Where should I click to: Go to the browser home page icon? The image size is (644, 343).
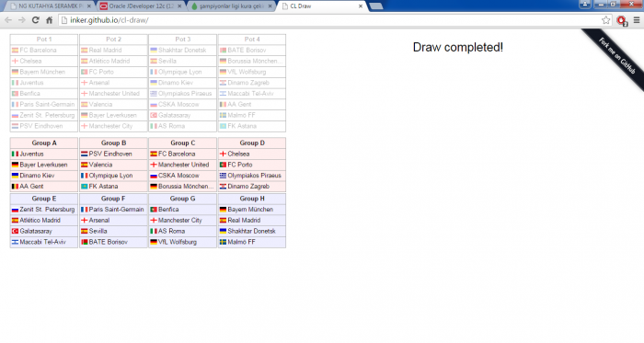click(50, 20)
